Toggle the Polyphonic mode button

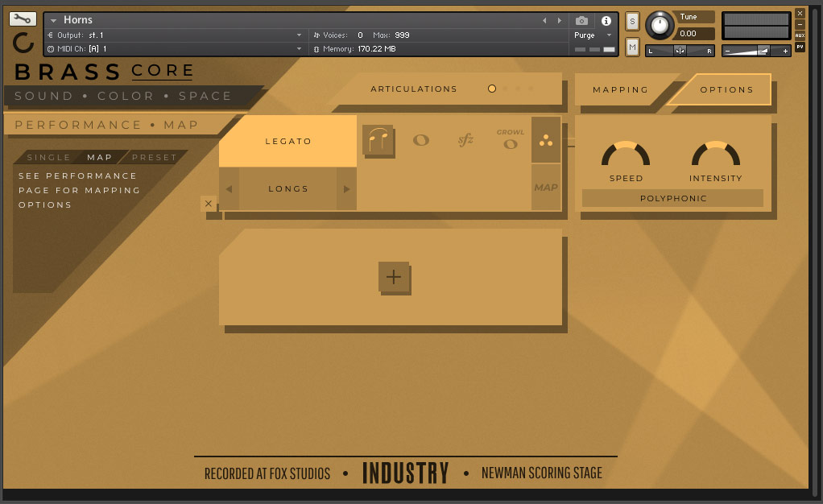click(x=672, y=198)
